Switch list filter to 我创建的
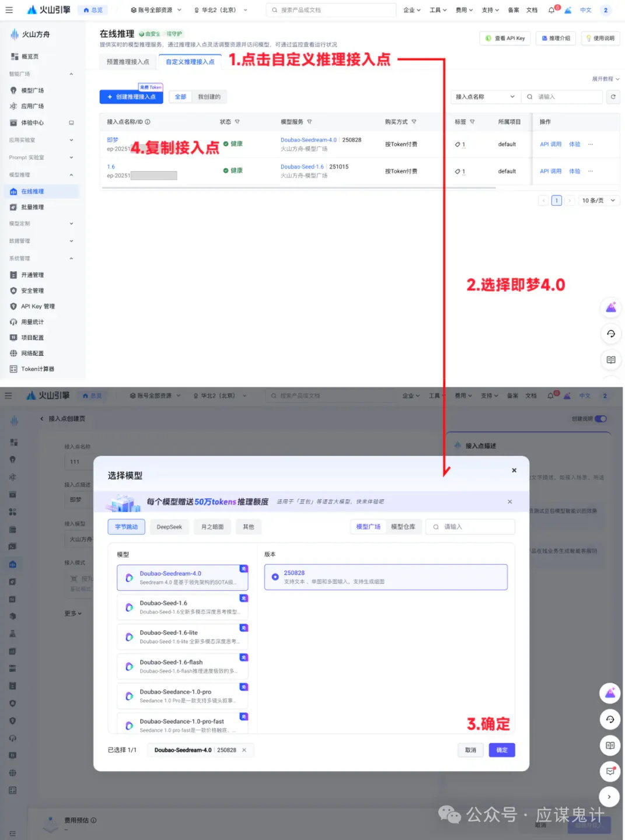 209,97
